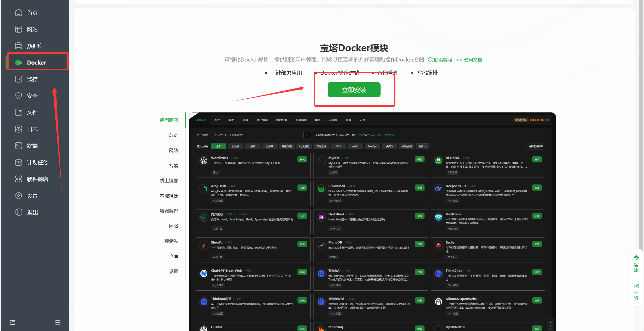
Task: Open the Docker module from the sidebar
Action: [x=36, y=62]
